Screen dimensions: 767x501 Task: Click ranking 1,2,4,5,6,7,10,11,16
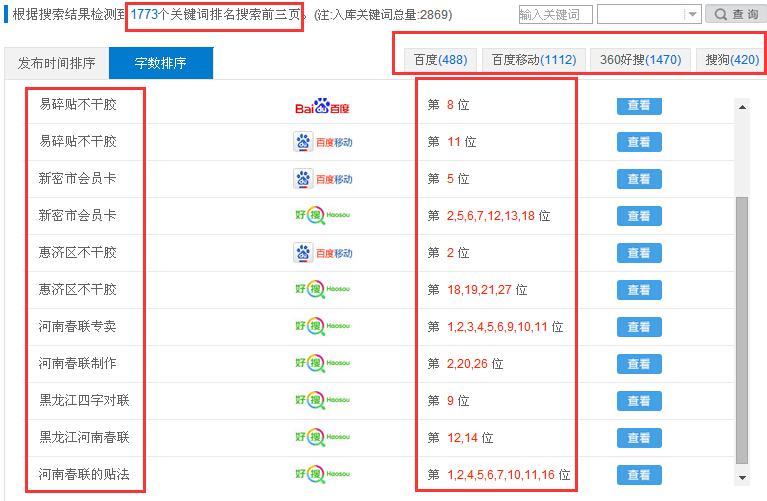(x=501, y=475)
